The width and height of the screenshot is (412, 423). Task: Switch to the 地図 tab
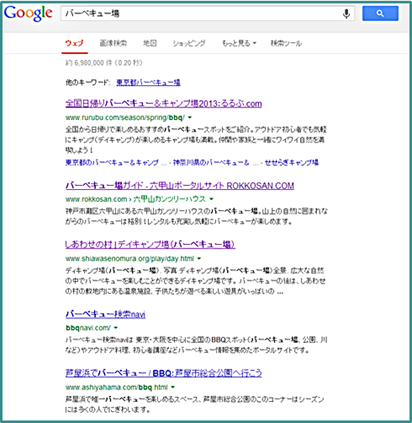(150, 43)
